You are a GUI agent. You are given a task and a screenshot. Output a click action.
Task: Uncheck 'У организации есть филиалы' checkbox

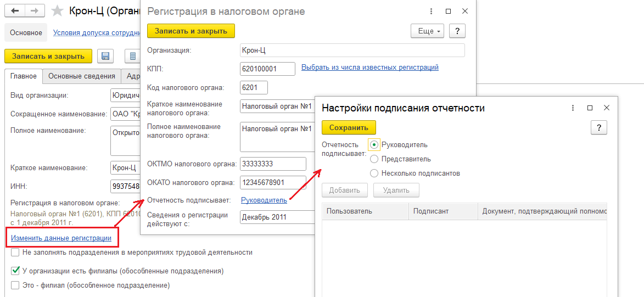pyautogui.click(x=15, y=271)
